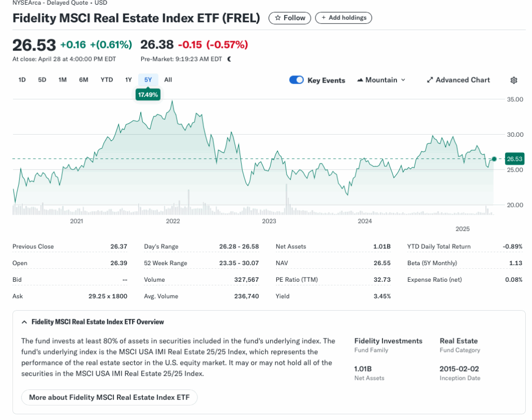
Task: Click the PE Ratio (TTM) value 32.73
Action: (382, 280)
